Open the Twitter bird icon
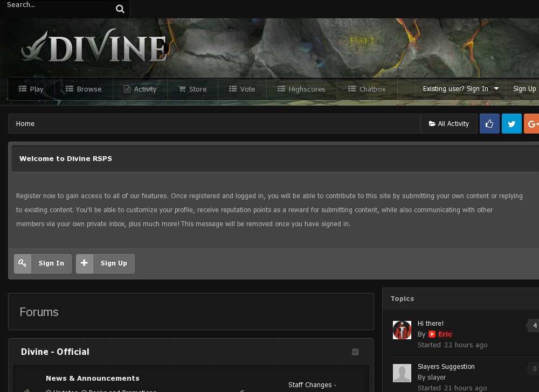 point(512,123)
